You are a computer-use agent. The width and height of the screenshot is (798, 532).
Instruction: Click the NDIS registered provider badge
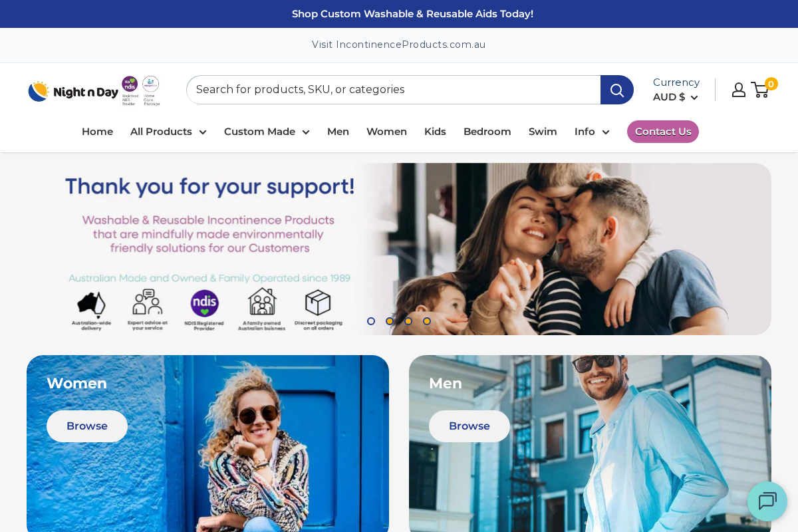click(130, 90)
